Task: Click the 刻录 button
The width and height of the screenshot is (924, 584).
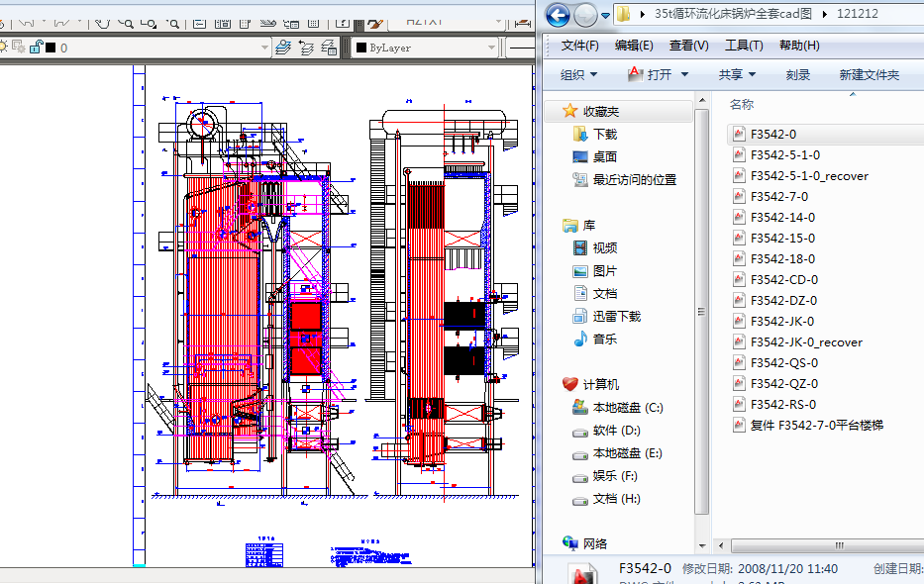Action: [x=798, y=74]
